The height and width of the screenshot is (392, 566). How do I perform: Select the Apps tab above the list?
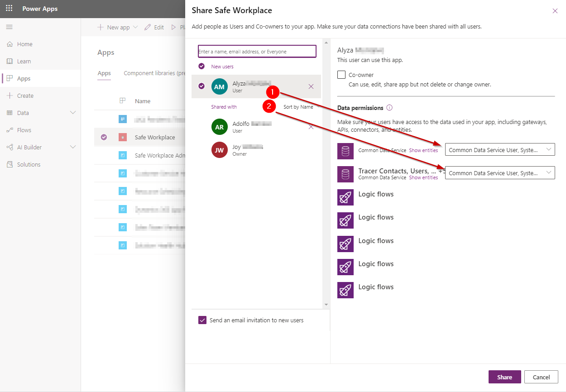point(104,73)
